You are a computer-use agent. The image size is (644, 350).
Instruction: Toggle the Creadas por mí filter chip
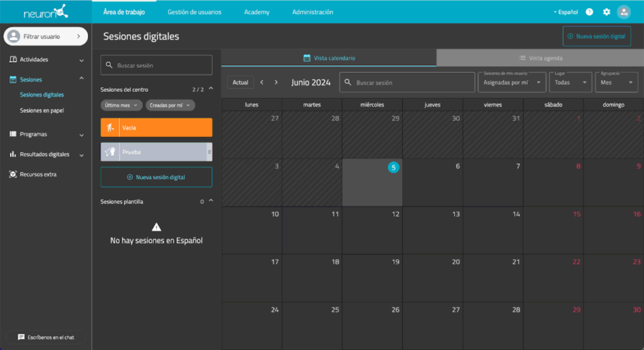tap(170, 106)
